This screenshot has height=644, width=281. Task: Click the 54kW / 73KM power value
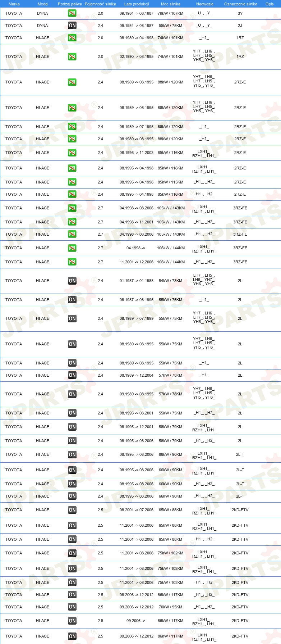coord(170,281)
